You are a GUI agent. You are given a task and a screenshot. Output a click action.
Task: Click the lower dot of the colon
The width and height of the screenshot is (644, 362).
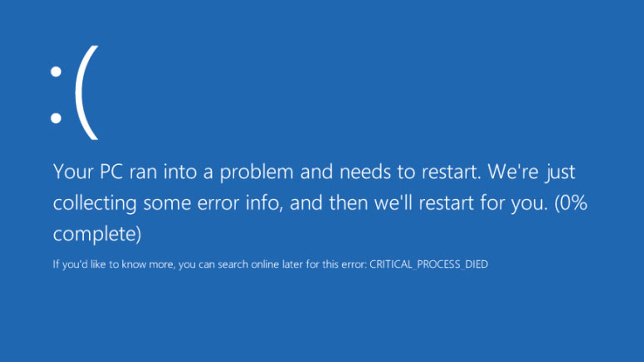[56, 118]
